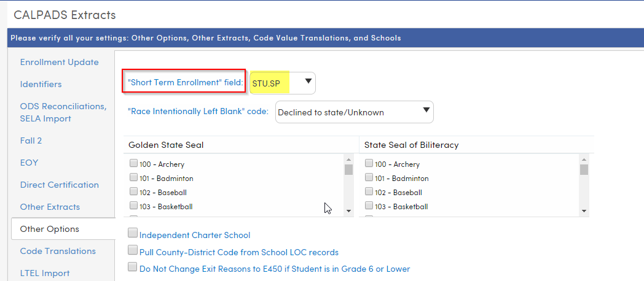Open ODS Reconciliations, SELA Import tab
Viewport: 644px width, 281px height.
coord(63,112)
